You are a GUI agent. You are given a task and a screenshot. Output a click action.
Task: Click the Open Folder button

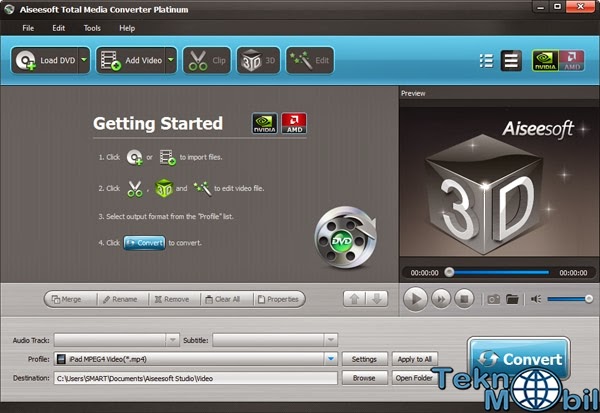414,378
